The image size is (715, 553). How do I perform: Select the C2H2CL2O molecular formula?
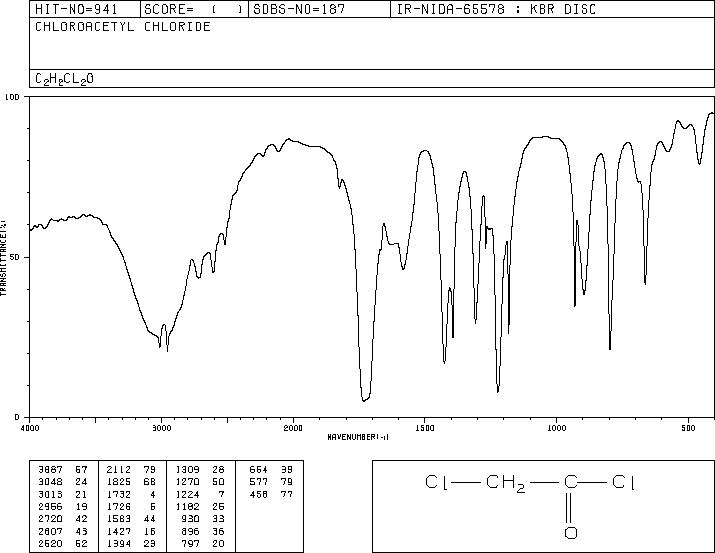(x=64, y=79)
